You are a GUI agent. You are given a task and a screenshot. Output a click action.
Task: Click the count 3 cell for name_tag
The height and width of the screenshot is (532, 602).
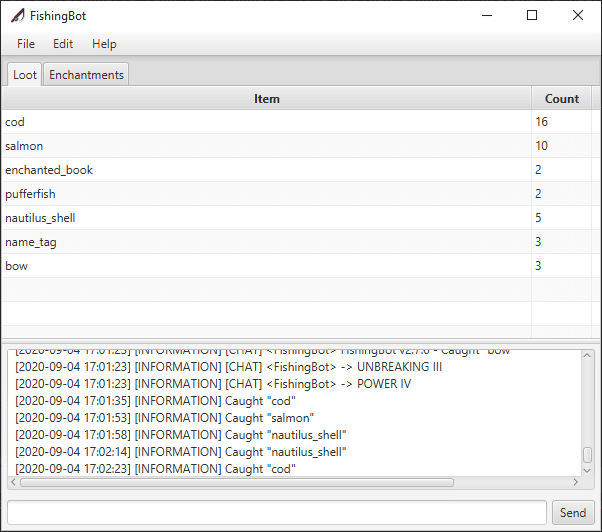[561, 242]
